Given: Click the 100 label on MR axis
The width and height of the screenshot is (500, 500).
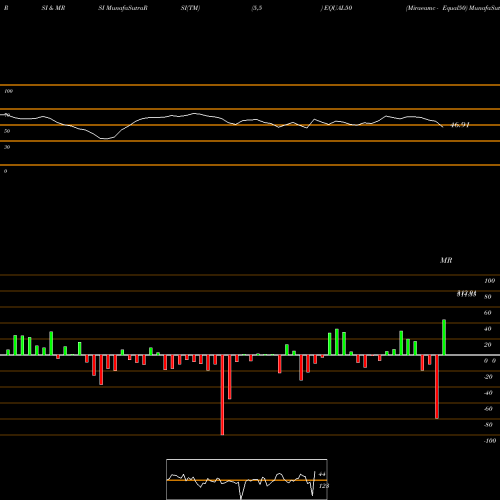Looking at the screenshot, I should 489,281.
